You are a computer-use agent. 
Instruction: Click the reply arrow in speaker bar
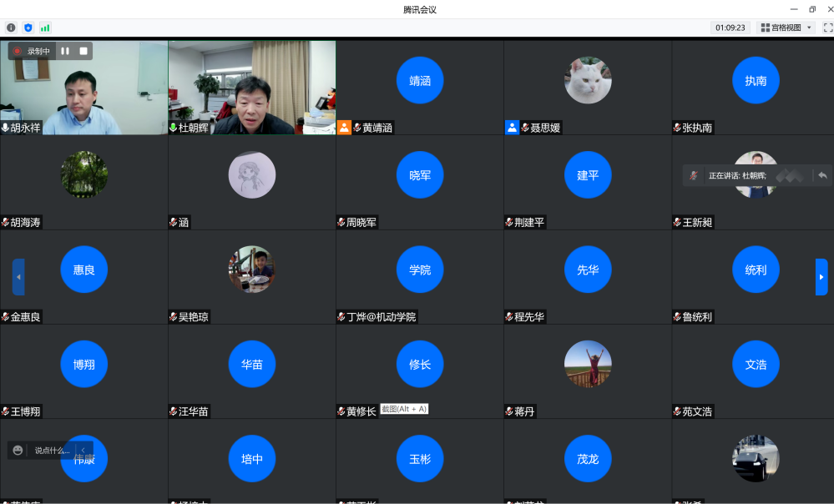pos(822,175)
